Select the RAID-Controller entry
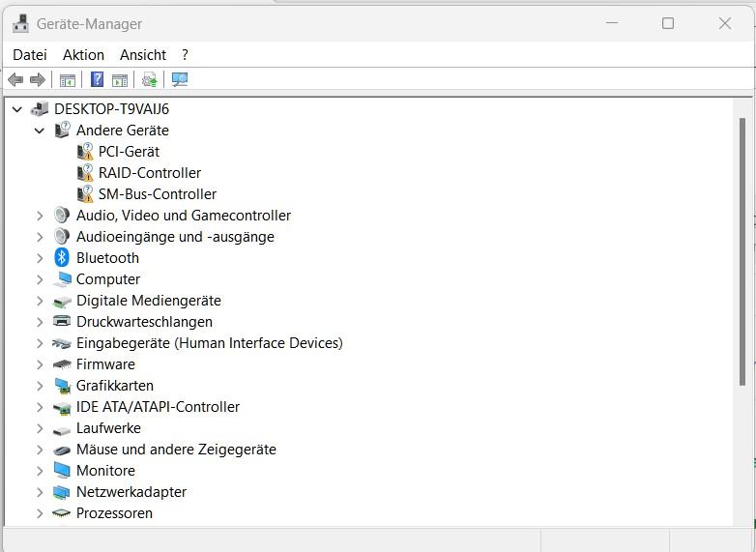This screenshot has width=756, height=552. click(150, 173)
